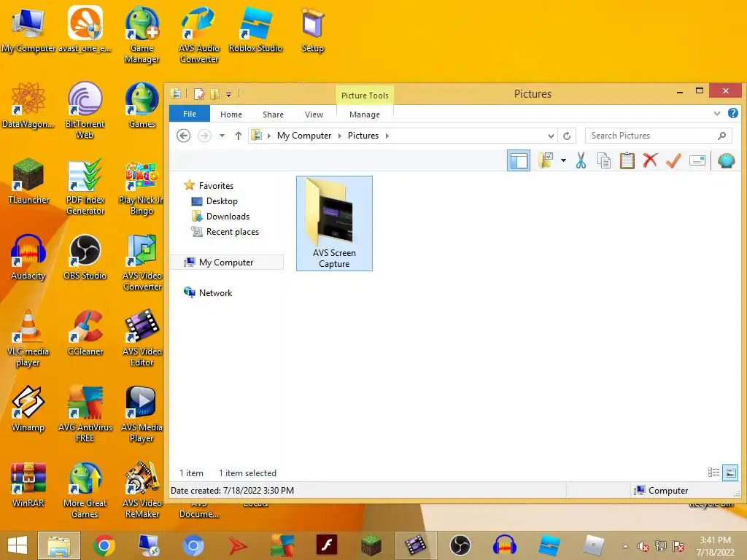Click the OBS Studio desktop icon
Viewport: 747px width, 560px height.
[85, 257]
